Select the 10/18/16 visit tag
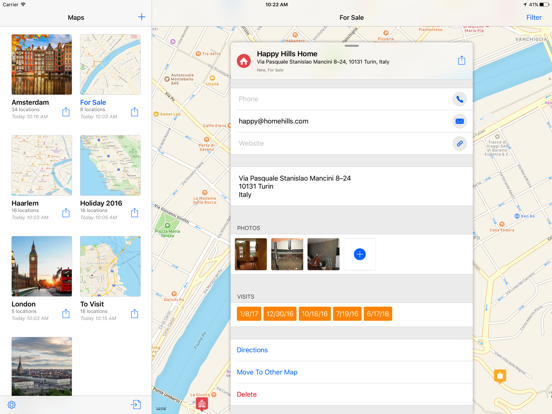Image resolution: width=552 pixels, height=414 pixels. pos(315,314)
